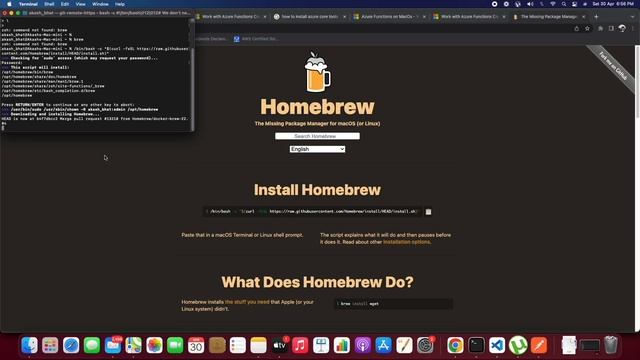Click the Chrome share page icon
Screen dimensions: 640x360
[576, 28]
